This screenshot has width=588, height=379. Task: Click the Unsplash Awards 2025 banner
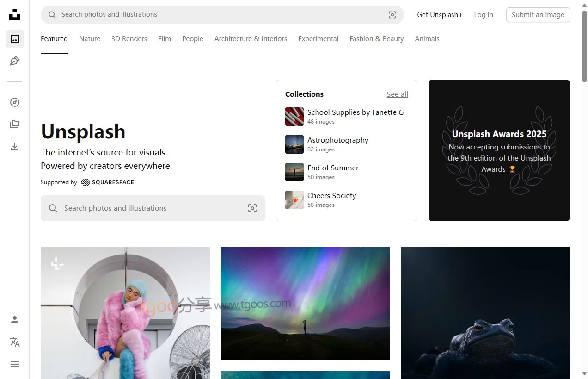click(x=499, y=150)
